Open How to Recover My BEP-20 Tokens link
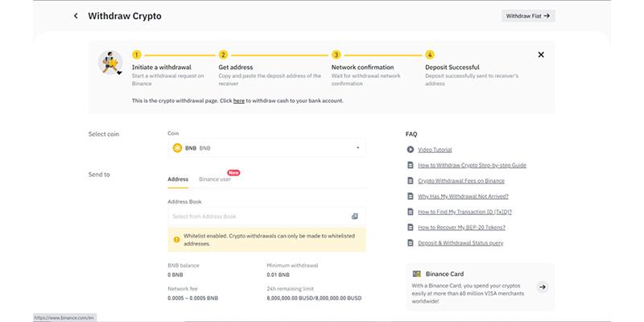This screenshot has height=322, width=644. click(461, 228)
